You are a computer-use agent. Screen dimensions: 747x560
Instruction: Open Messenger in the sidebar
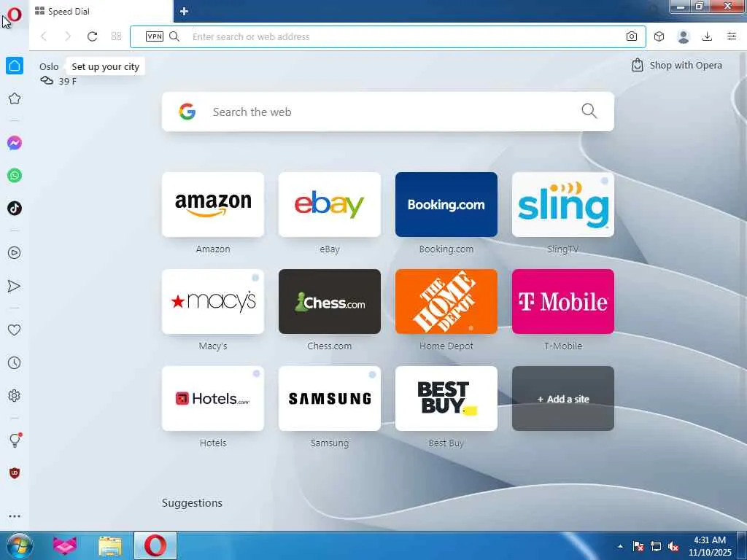tap(15, 143)
